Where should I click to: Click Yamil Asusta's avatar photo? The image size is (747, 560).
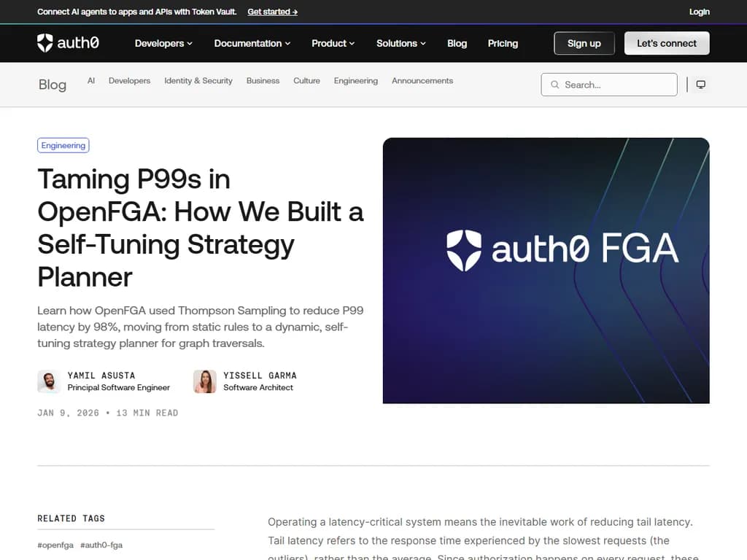(49, 381)
